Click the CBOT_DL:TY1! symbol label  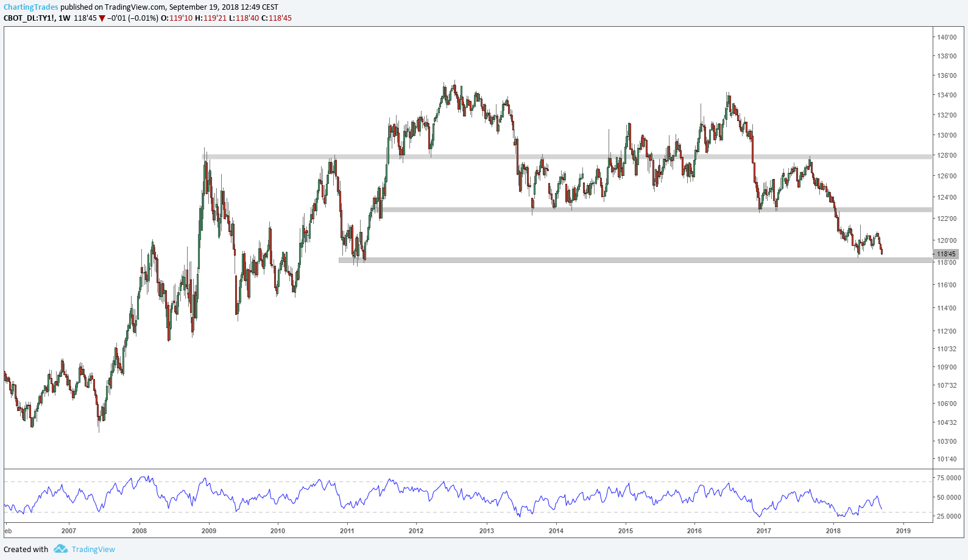(29, 18)
